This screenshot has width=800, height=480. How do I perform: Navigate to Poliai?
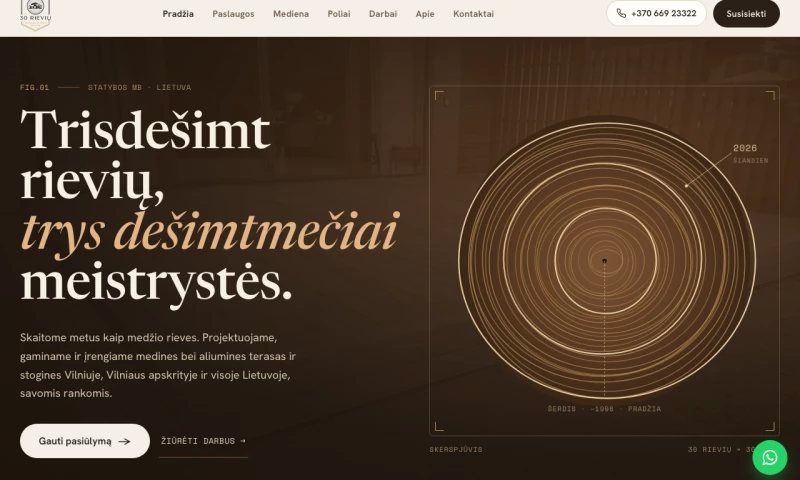(x=339, y=14)
